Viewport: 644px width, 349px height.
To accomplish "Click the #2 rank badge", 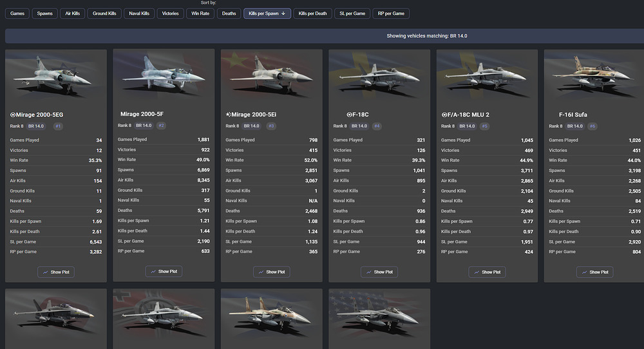I will click(x=162, y=126).
